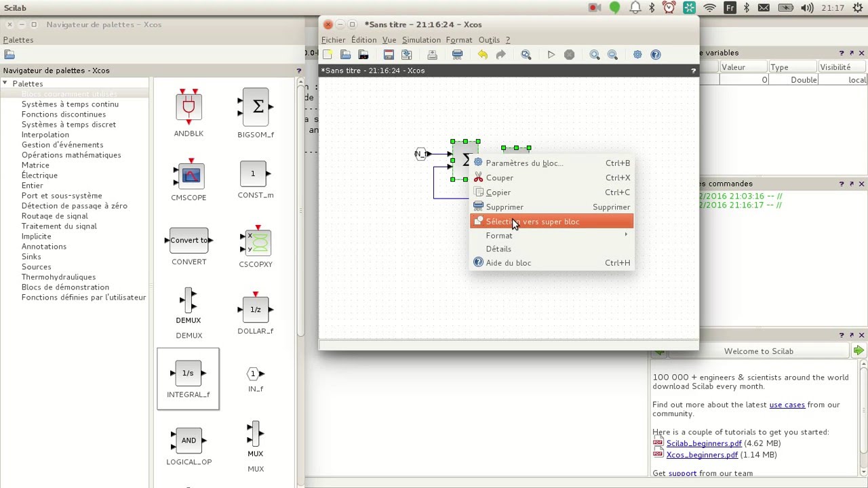Undo the last diagram edit
This screenshot has width=868, height=488.
(483, 55)
